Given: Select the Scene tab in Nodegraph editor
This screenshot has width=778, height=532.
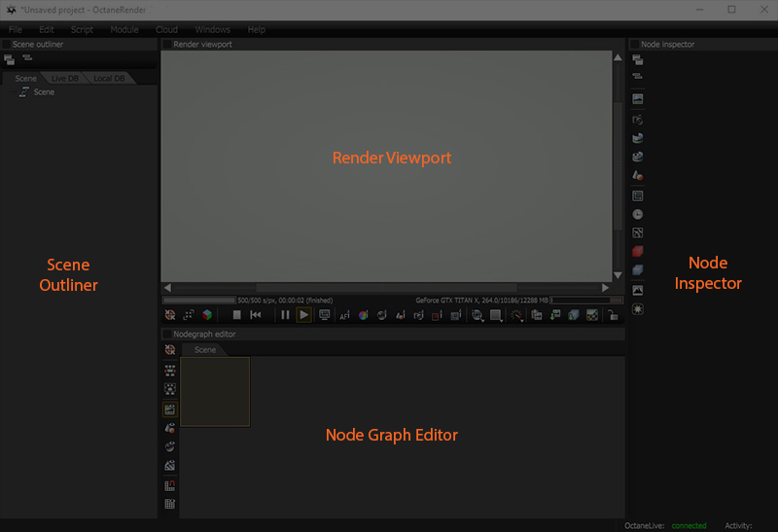Looking at the screenshot, I should [x=204, y=349].
